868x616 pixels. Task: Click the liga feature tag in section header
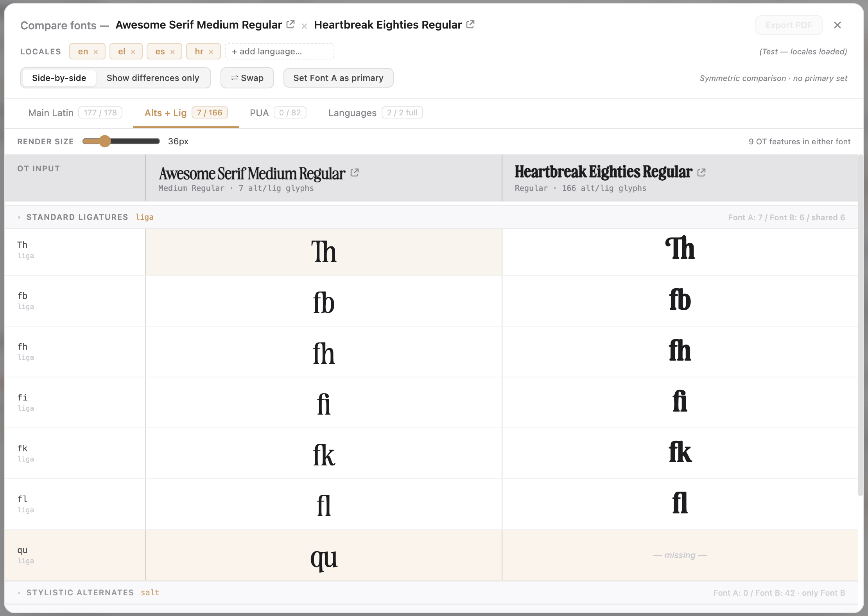pyautogui.click(x=144, y=217)
